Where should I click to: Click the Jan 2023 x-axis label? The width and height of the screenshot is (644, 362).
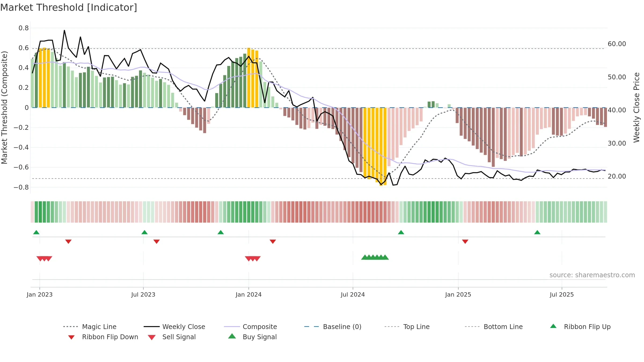[x=40, y=294]
